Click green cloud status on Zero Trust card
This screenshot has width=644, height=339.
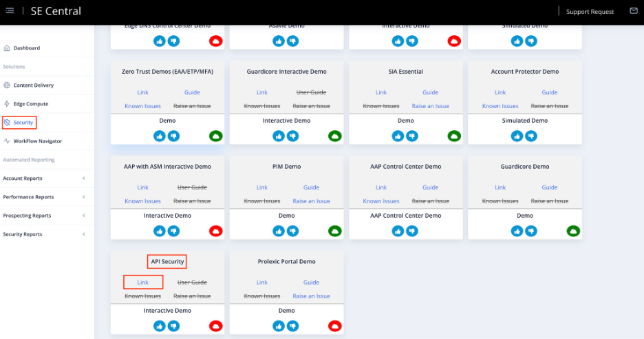pos(215,136)
